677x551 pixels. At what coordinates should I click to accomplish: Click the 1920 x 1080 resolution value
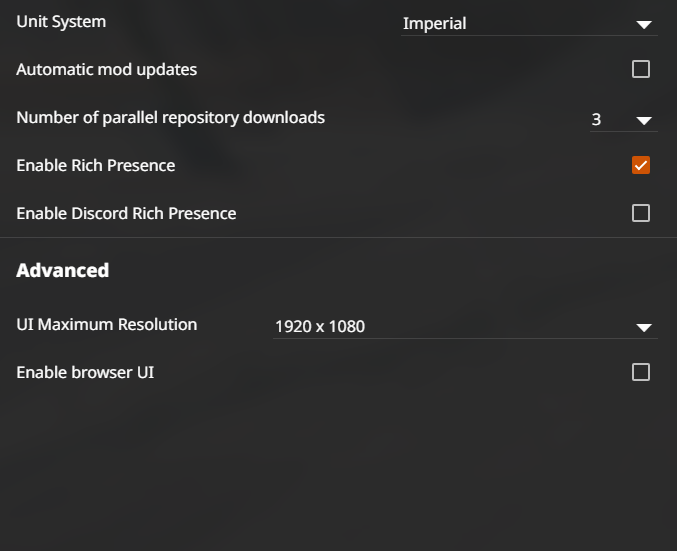320,326
